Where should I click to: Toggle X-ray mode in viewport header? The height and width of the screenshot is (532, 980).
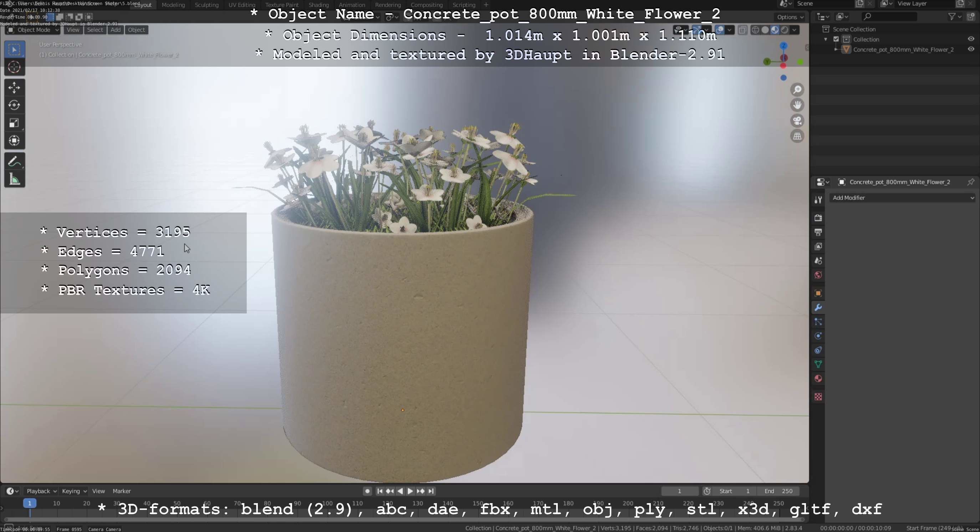point(742,30)
